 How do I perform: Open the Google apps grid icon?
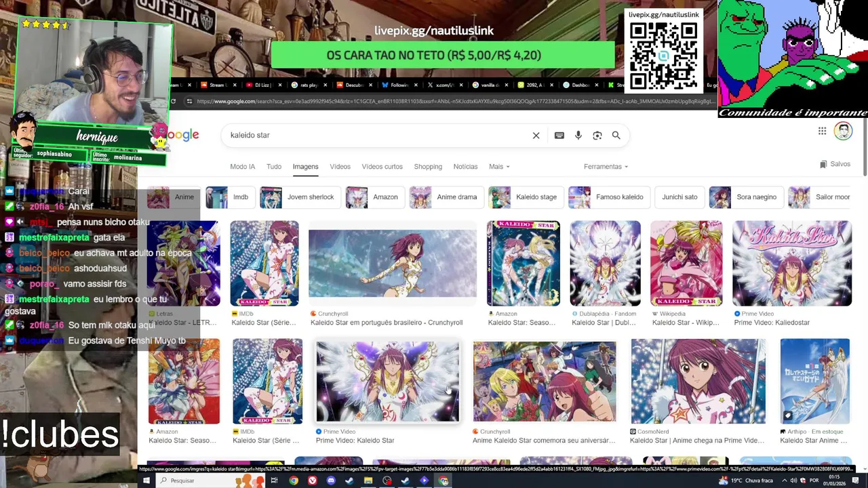click(822, 131)
